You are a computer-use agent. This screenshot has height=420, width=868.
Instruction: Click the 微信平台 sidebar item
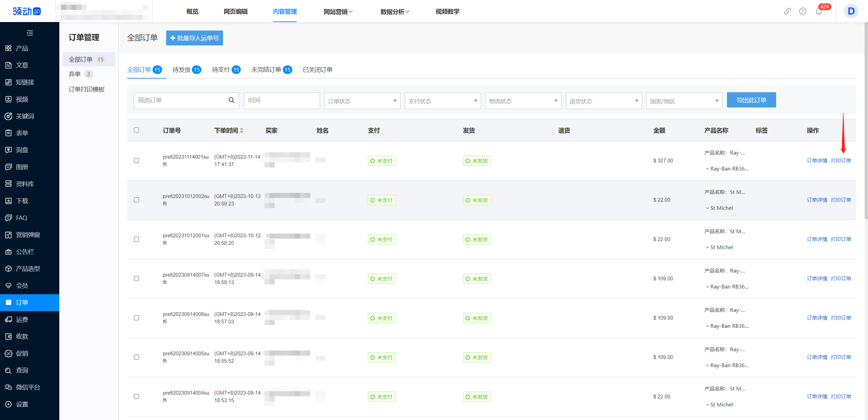tap(28, 387)
